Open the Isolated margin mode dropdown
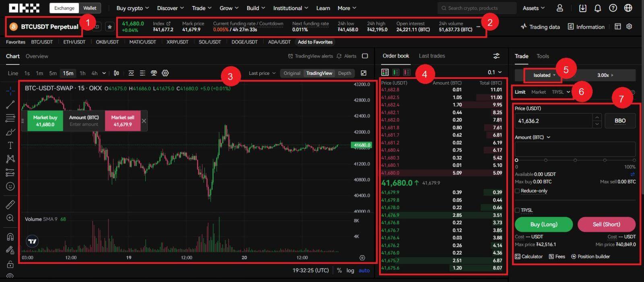 click(544, 75)
